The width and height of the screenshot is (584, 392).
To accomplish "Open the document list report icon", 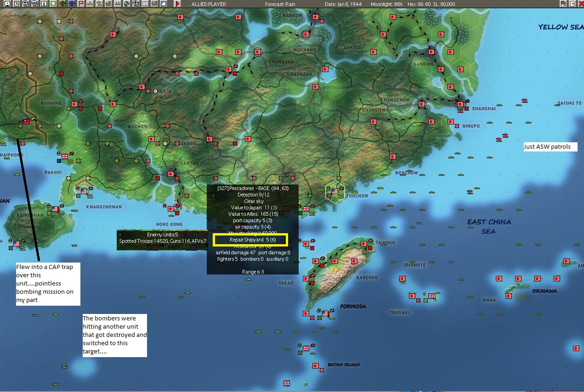I will (x=17, y=4).
